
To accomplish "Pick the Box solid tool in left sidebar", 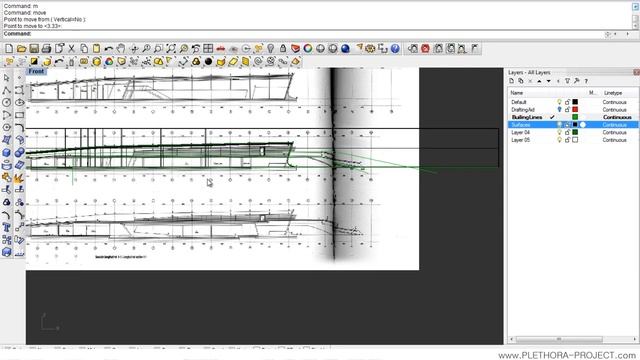I will (7, 152).
